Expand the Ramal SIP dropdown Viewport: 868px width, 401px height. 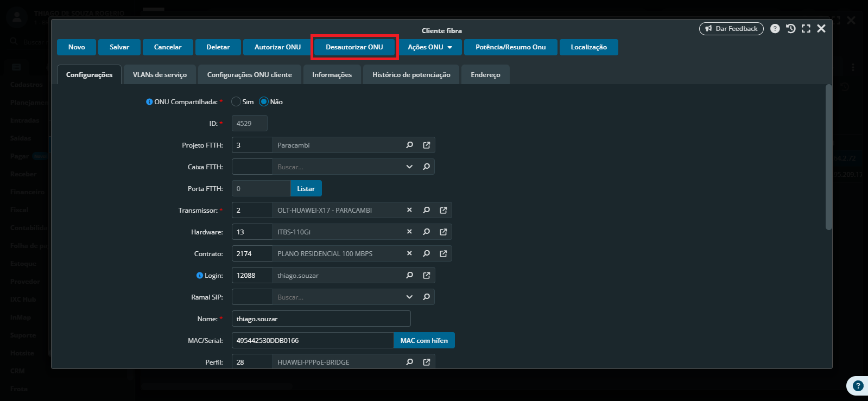[409, 297]
